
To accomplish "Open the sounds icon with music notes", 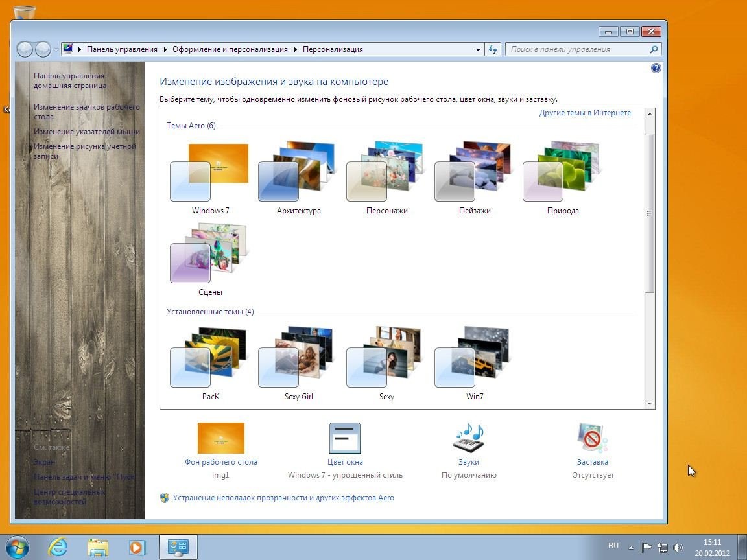I will (469, 437).
